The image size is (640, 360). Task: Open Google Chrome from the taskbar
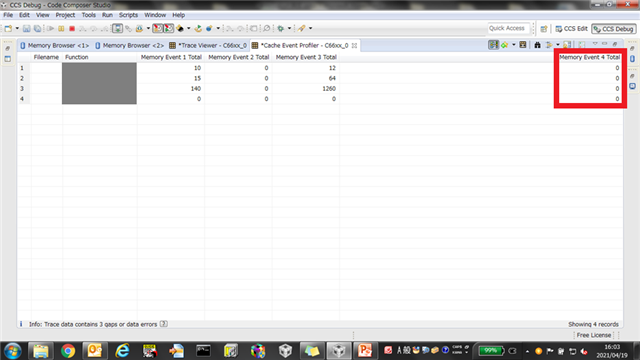pos(68,351)
